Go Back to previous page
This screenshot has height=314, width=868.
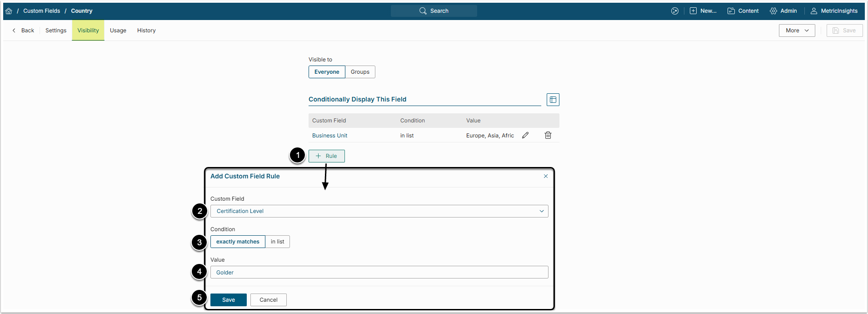(23, 30)
